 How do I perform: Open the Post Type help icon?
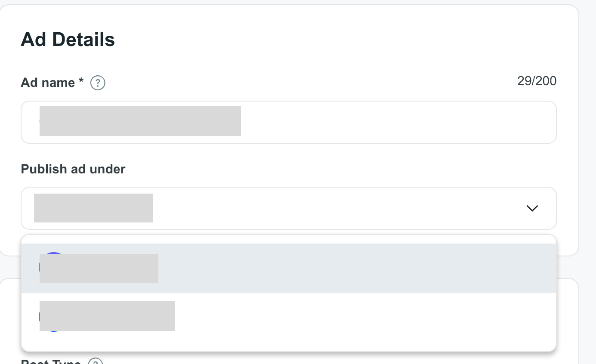coord(96,362)
